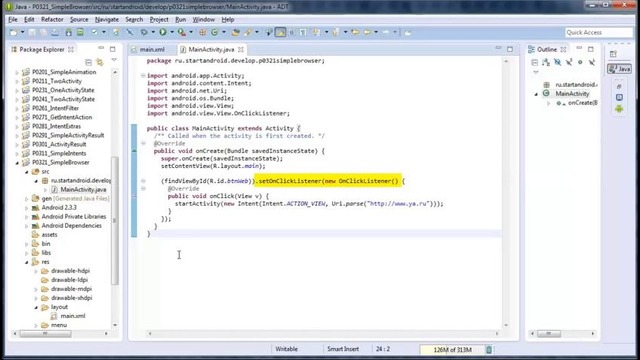The height and width of the screenshot is (360, 640).
Task: Open Run button dropdown arrow
Action: [x=172, y=32]
